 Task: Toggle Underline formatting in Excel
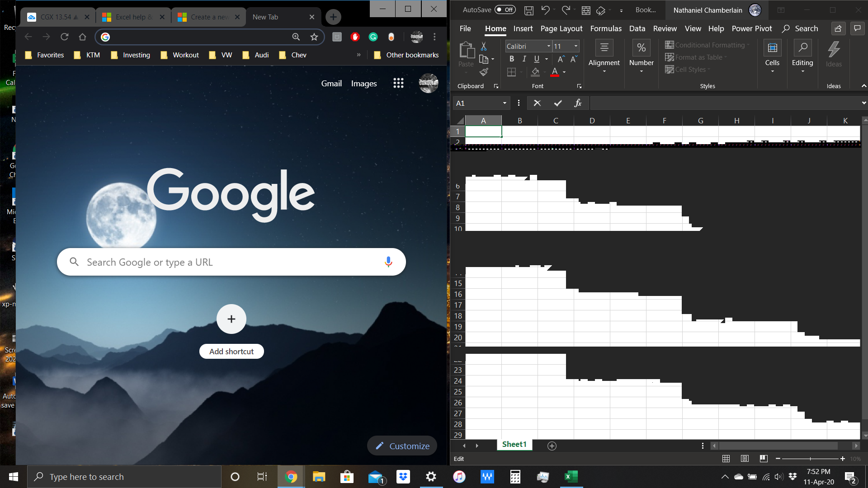click(x=537, y=59)
